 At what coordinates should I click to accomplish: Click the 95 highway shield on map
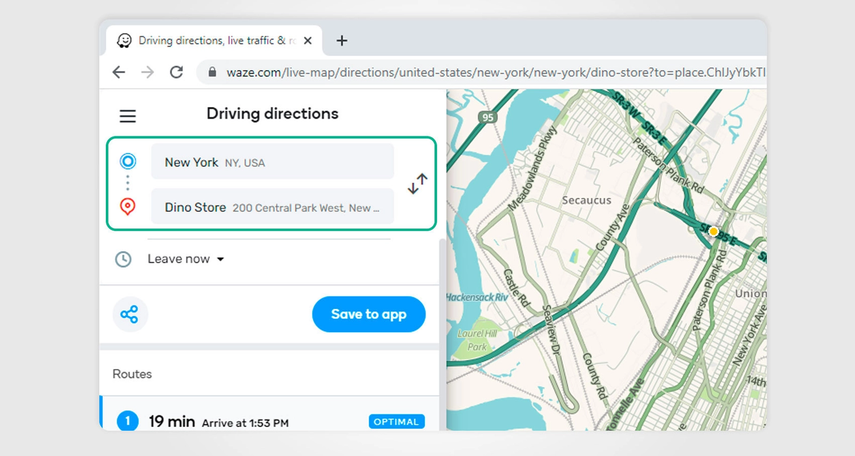pyautogui.click(x=487, y=117)
